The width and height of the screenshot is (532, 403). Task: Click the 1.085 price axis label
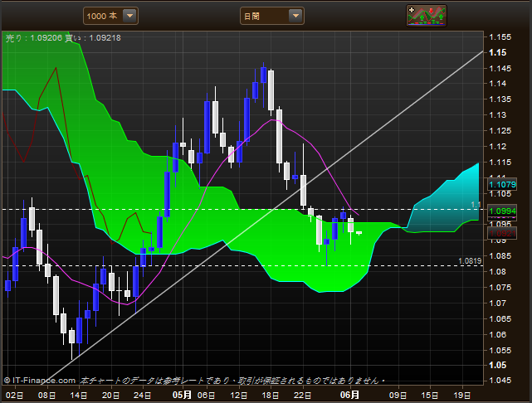point(500,256)
